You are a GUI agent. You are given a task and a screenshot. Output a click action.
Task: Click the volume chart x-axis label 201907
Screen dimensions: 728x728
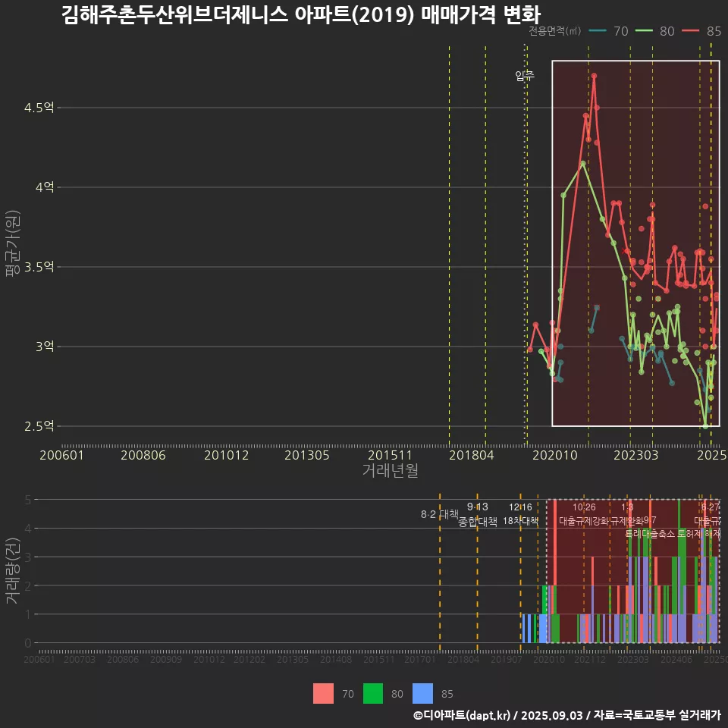click(x=506, y=659)
